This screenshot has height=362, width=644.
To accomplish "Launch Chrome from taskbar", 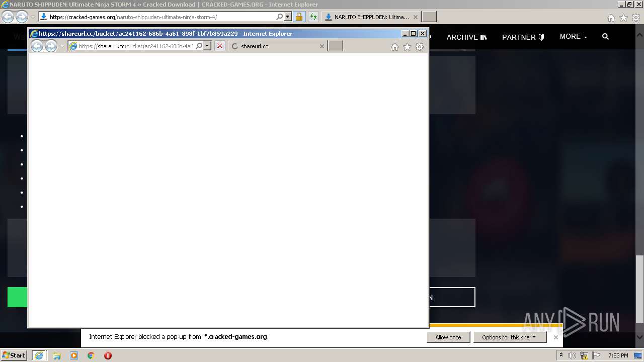I will (91, 355).
